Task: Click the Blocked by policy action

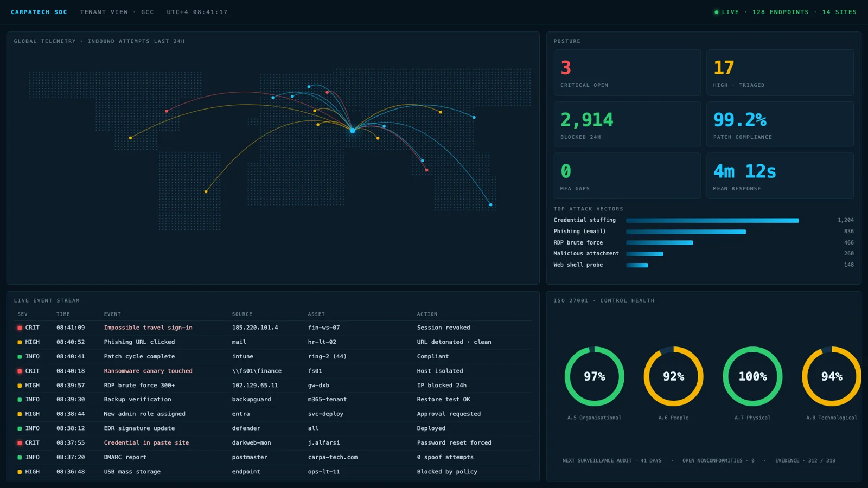Action: click(x=447, y=472)
